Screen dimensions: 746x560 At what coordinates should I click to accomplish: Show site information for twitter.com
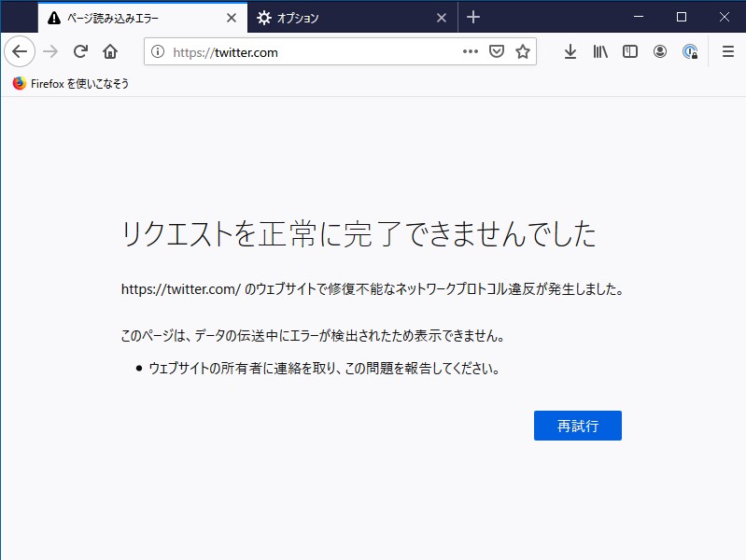coord(158,51)
